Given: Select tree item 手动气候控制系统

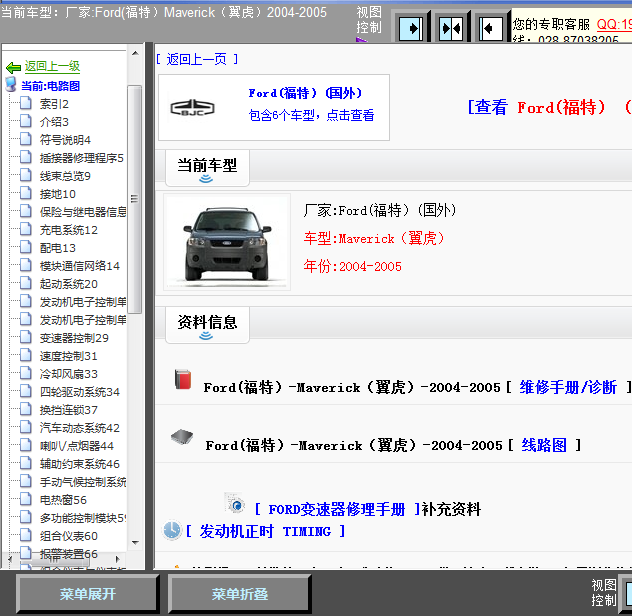Looking at the screenshot, I should (83, 482).
